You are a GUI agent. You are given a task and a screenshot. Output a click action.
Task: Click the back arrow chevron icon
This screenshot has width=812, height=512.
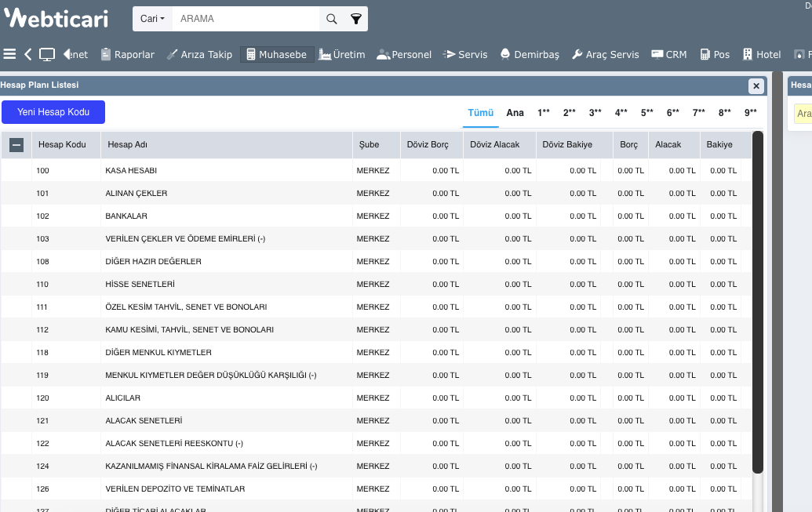[28, 54]
